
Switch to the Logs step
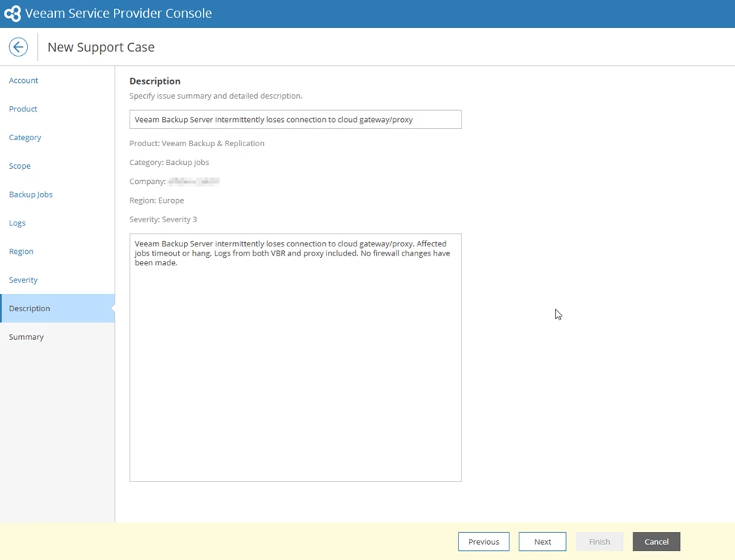17,223
